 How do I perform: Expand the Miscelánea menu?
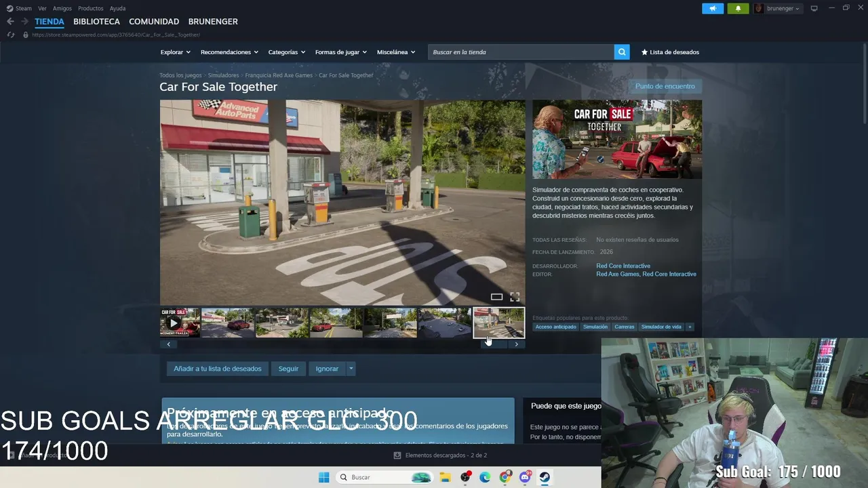pyautogui.click(x=396, y=52)
